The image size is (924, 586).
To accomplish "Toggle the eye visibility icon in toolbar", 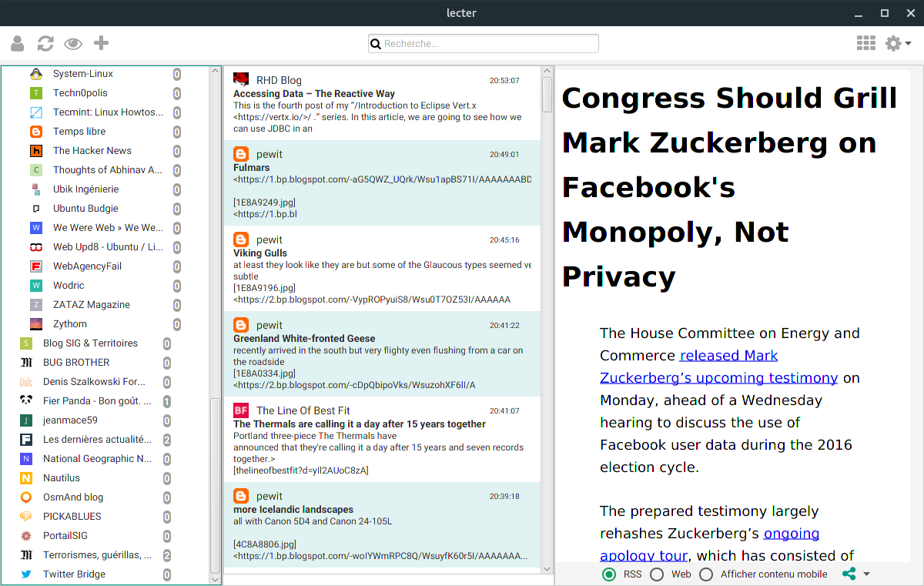I will point(73,44).
